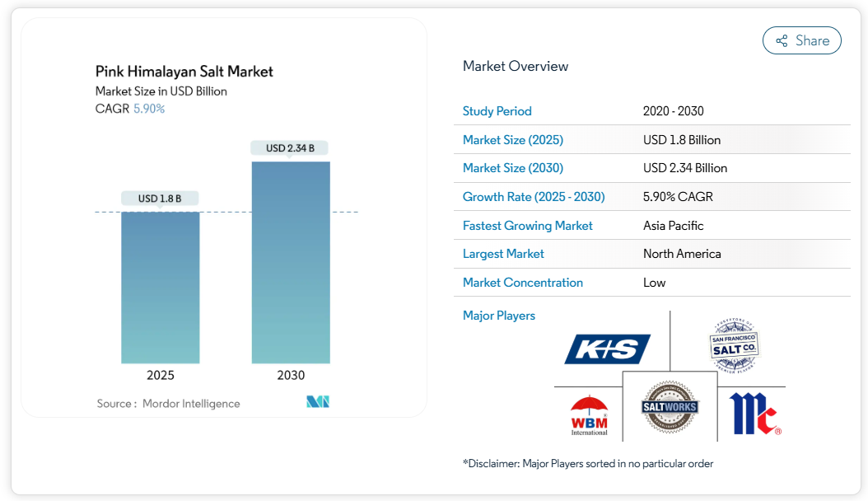Click the 2025 market size bar
This screenshot has height=501, width=868.
pos(161,287)
